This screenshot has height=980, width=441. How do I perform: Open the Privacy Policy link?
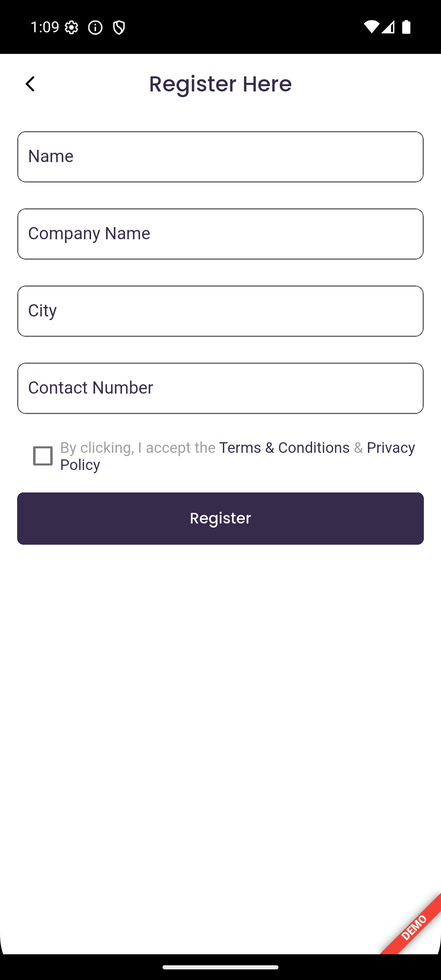pyautogui.click(x=390, y=448)
